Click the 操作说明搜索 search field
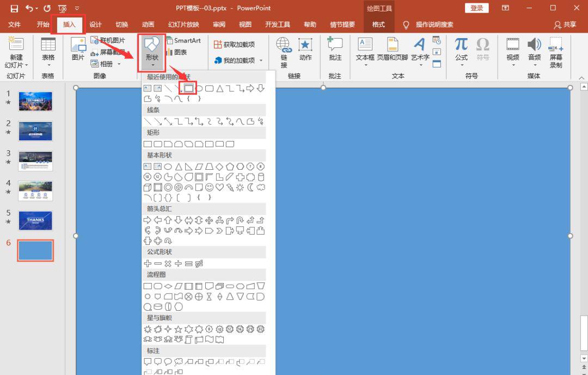This screenshot has width=588, height=375. pos(434,24)
